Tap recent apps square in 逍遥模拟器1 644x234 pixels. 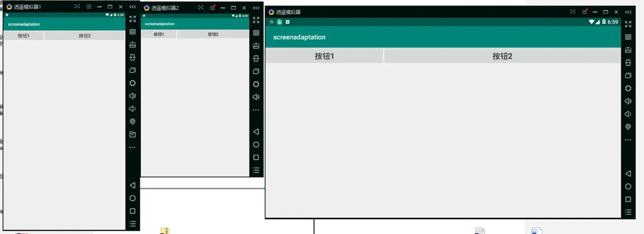tap(132, 211)
